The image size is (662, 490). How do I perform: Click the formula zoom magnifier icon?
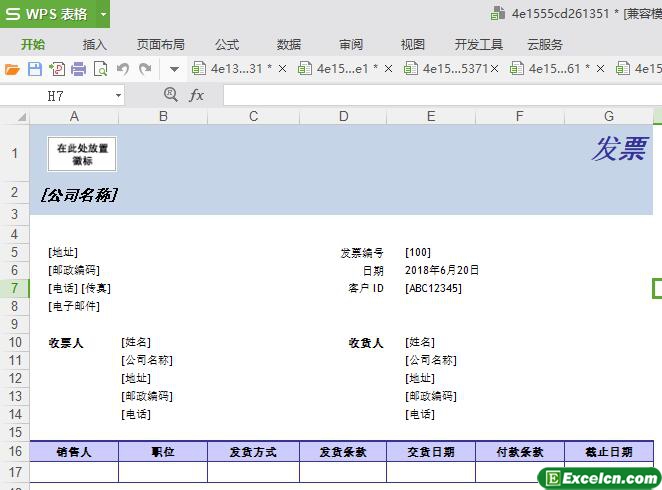pos(171,95)
